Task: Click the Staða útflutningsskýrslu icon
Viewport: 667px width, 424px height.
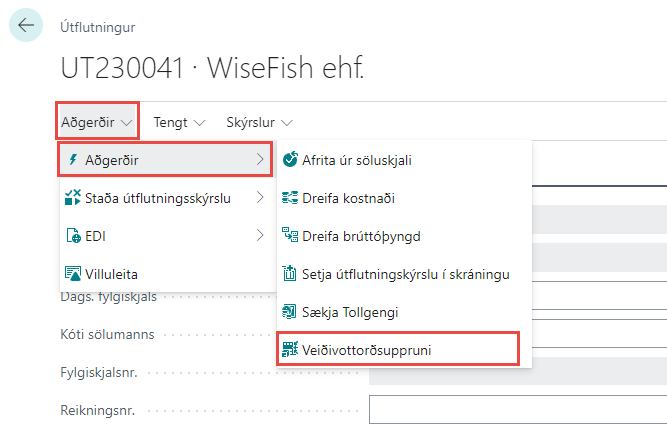Action: pyautogui.click(x=72, y=198)
